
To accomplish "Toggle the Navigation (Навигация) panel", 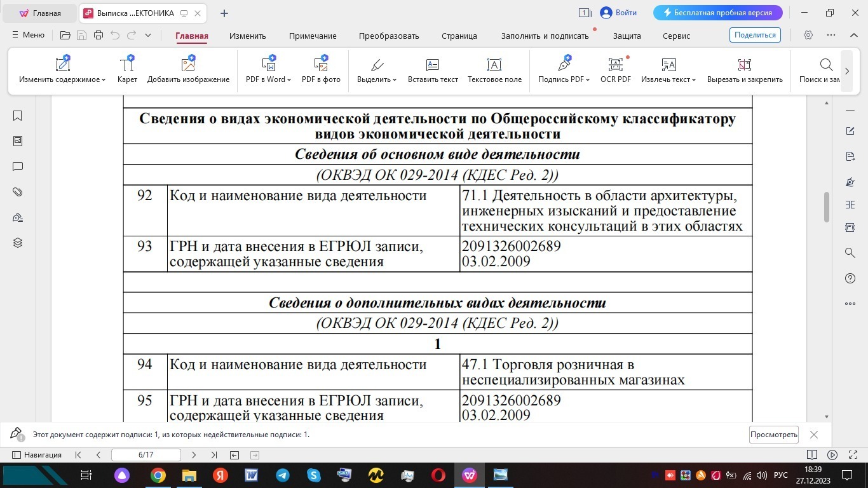I will [37, 455].
